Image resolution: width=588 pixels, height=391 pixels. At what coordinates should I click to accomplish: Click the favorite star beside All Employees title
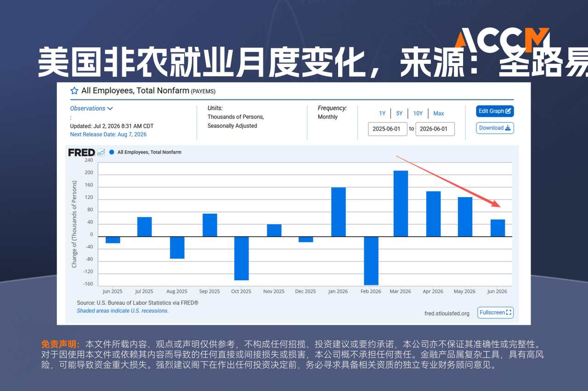pyautogui.click(x=74, y=91)
